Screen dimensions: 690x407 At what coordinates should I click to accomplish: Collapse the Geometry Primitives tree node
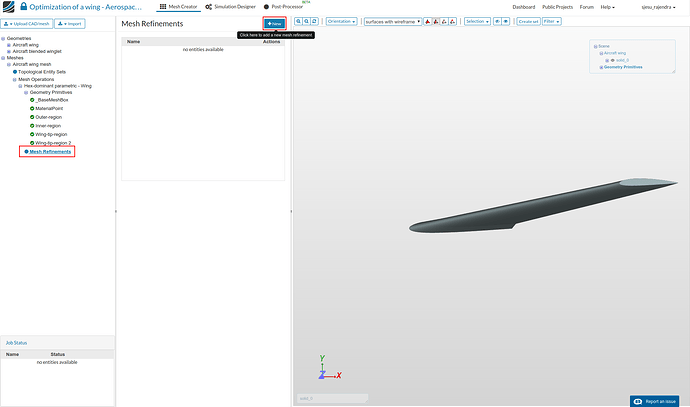[x=26, y=92]
